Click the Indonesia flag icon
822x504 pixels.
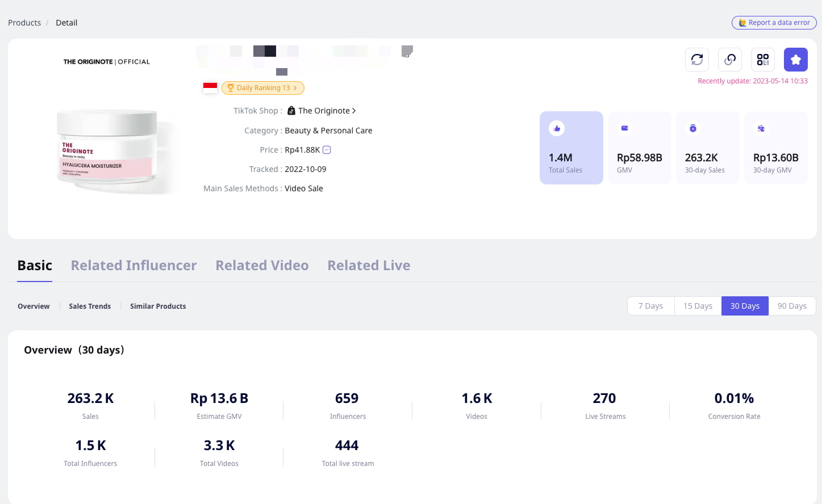click(x=210, y=88)
